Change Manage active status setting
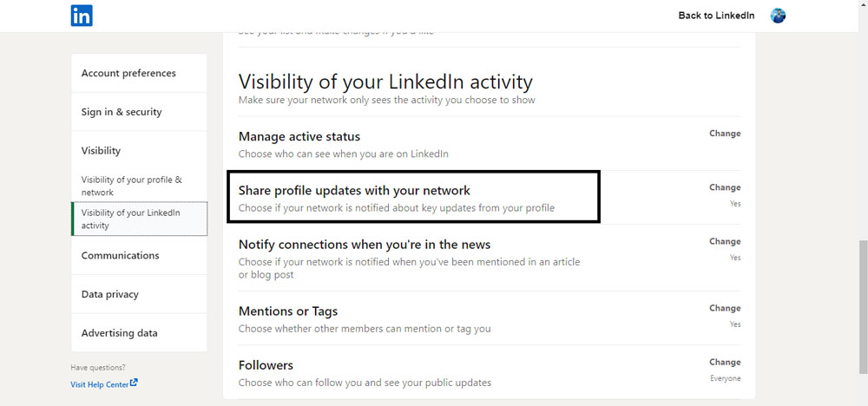This screenshot has width=868, height=406. coord(725,134)
